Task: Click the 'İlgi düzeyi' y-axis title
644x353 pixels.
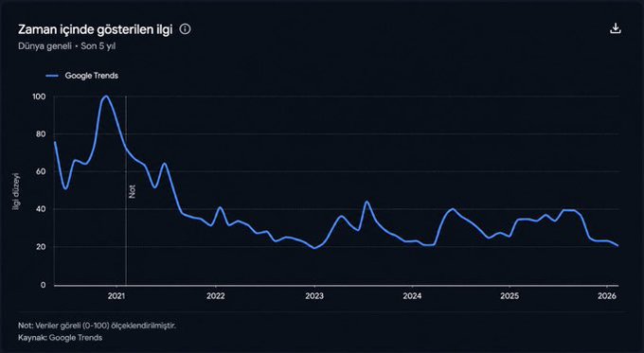Action: pos(16,191)
